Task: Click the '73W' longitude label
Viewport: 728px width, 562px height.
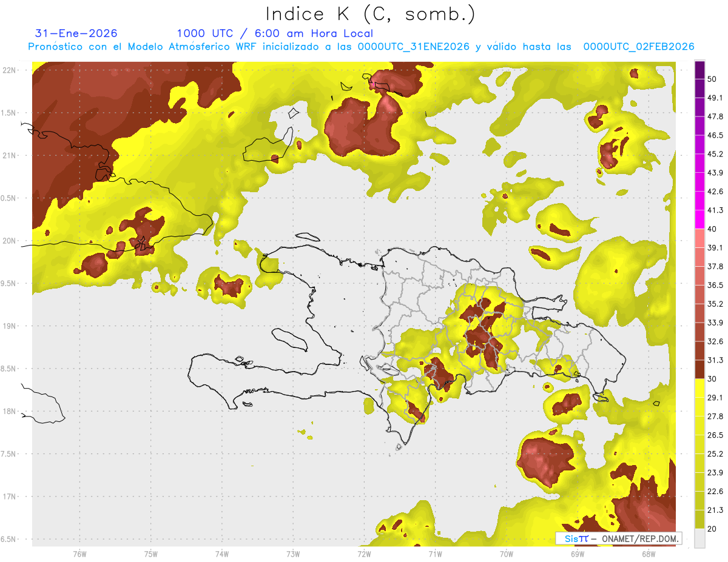Action: pos(292,554)
